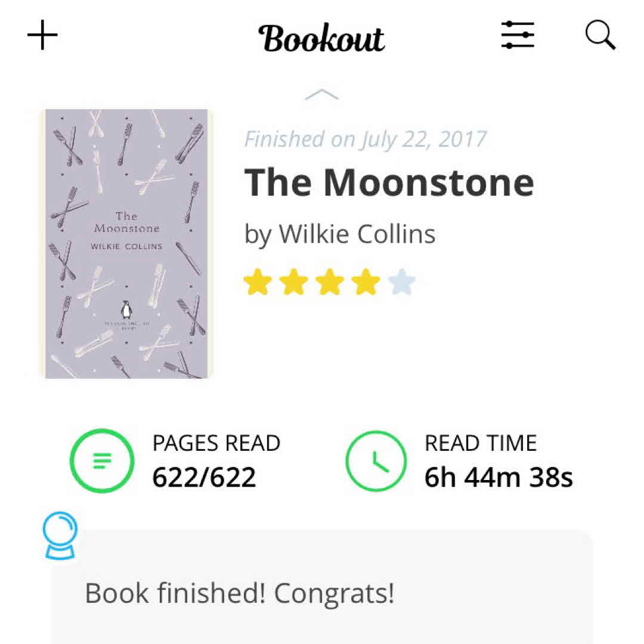Click the Read Time clock icon

tap(376, 461)
